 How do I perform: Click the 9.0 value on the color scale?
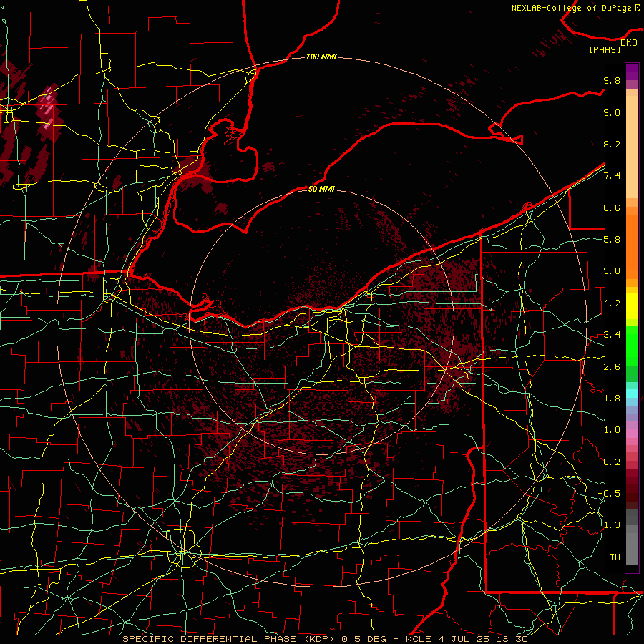[612, 112]
